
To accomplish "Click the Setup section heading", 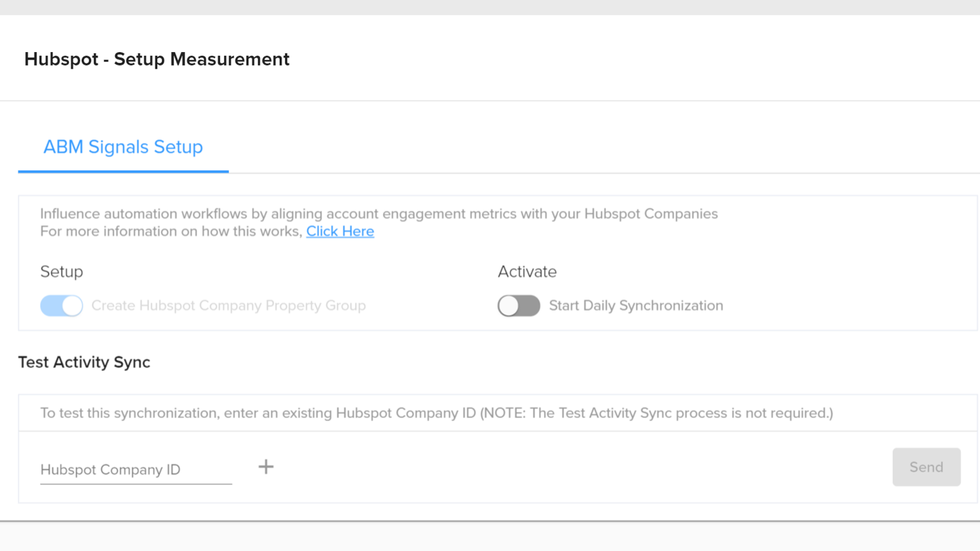I will pos(61,272).
